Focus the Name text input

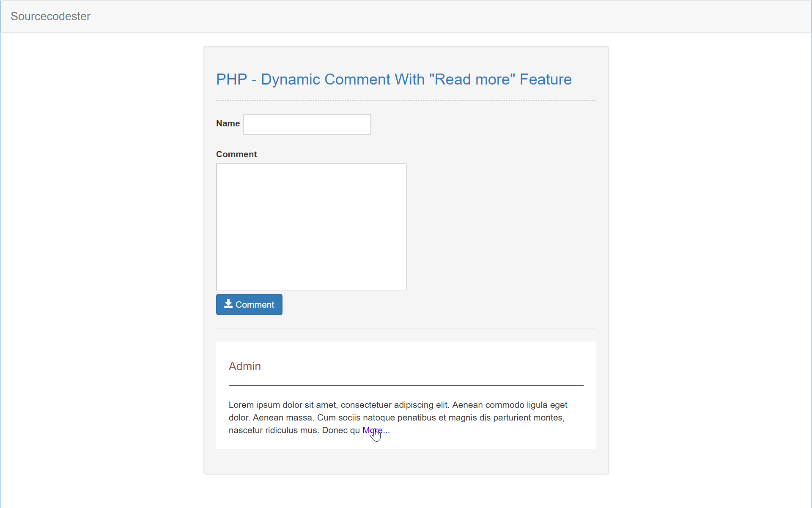[x=307, y=124]
